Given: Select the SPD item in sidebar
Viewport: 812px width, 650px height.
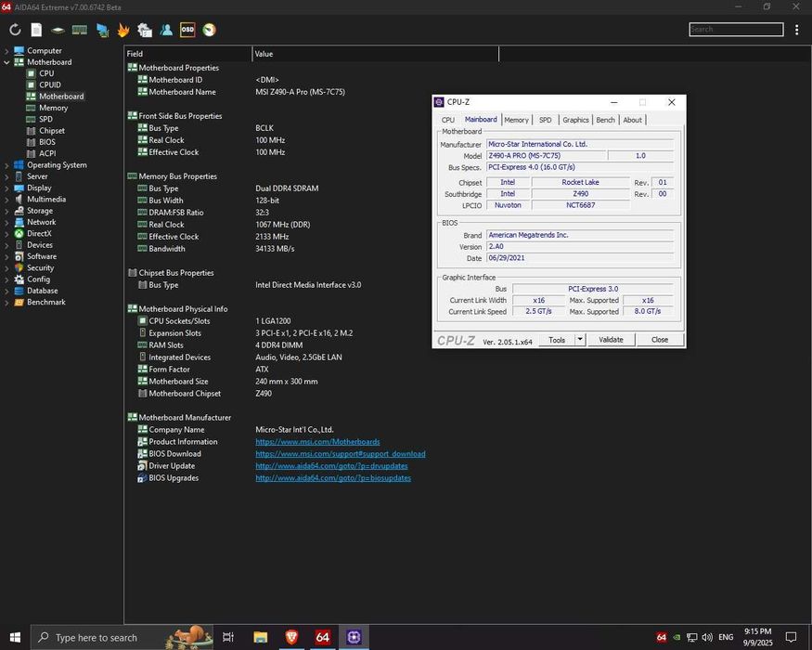Looking at the screenshot, I should (45, 120).
